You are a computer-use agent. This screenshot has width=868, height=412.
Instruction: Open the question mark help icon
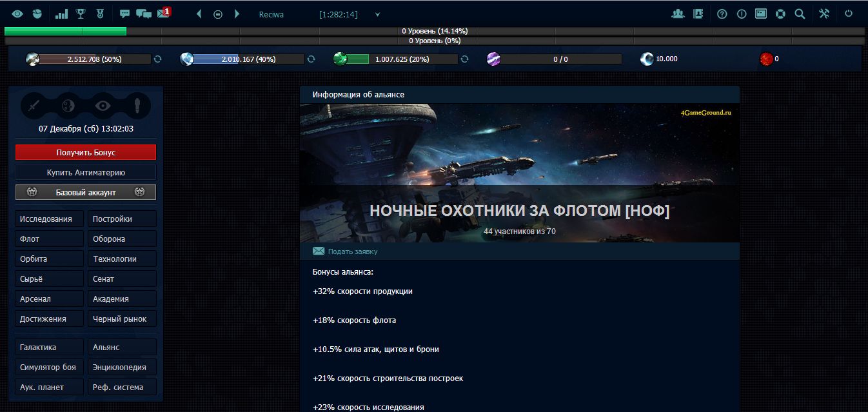[722, 14]
